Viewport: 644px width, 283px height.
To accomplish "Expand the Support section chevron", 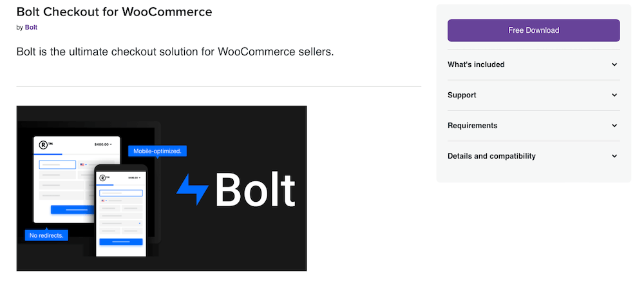I will 614,95.
